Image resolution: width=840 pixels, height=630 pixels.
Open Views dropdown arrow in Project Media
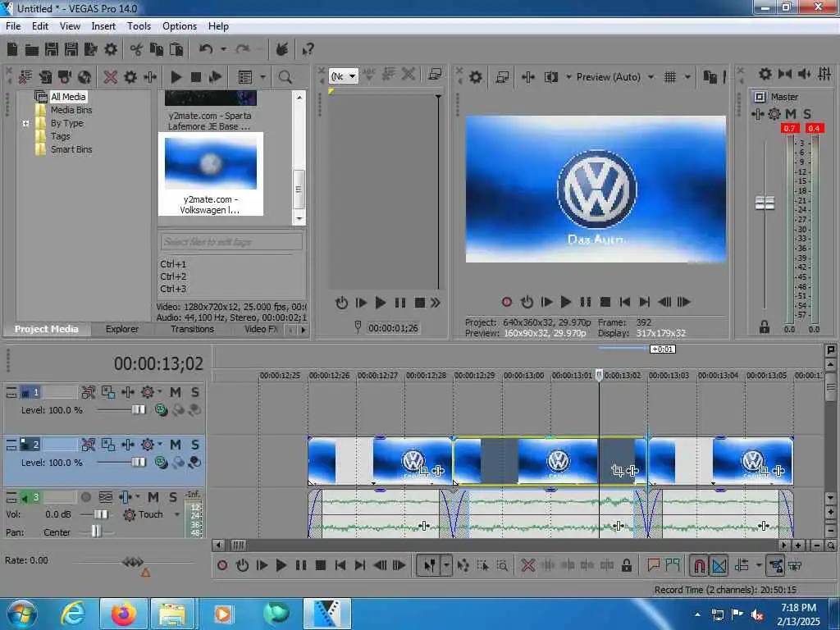pyautogui.click(x=262, y=77)
